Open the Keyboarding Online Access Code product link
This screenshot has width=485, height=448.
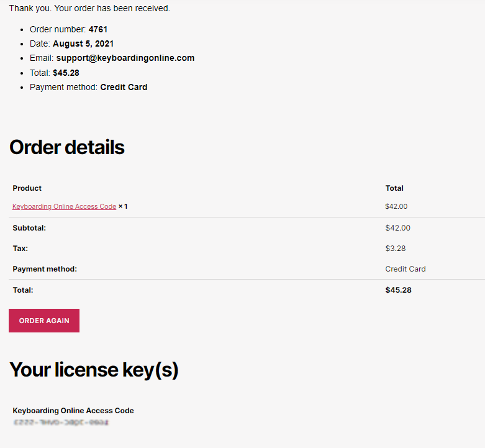pos(64,206)
